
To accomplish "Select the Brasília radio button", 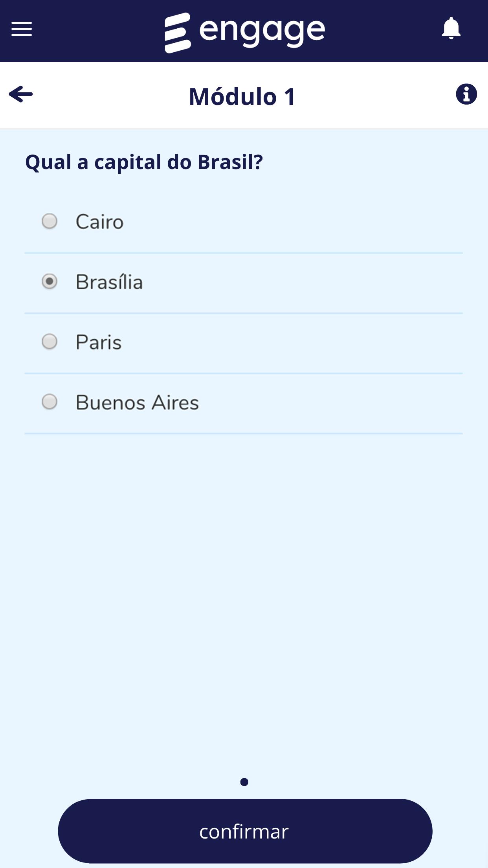I will tap(50, 281).
